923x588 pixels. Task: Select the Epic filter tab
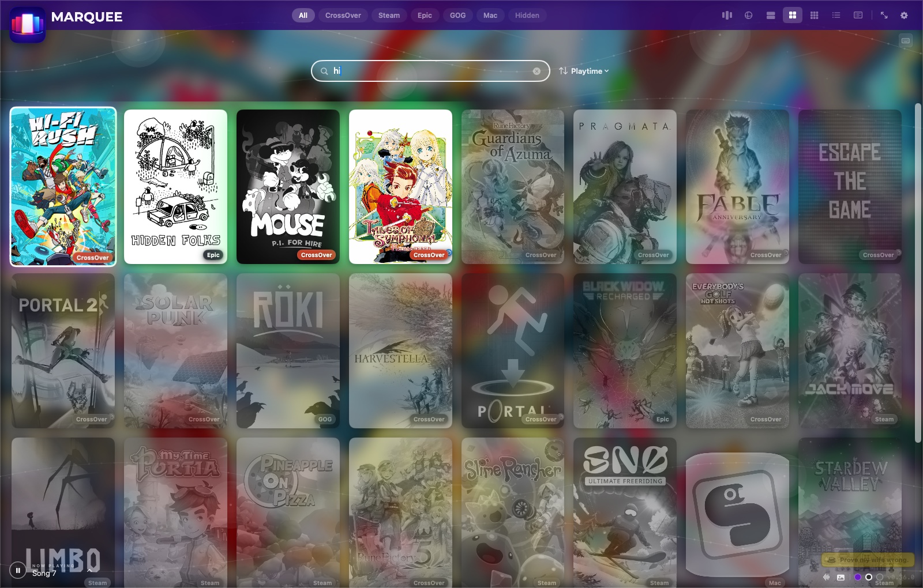pos(425,16)
